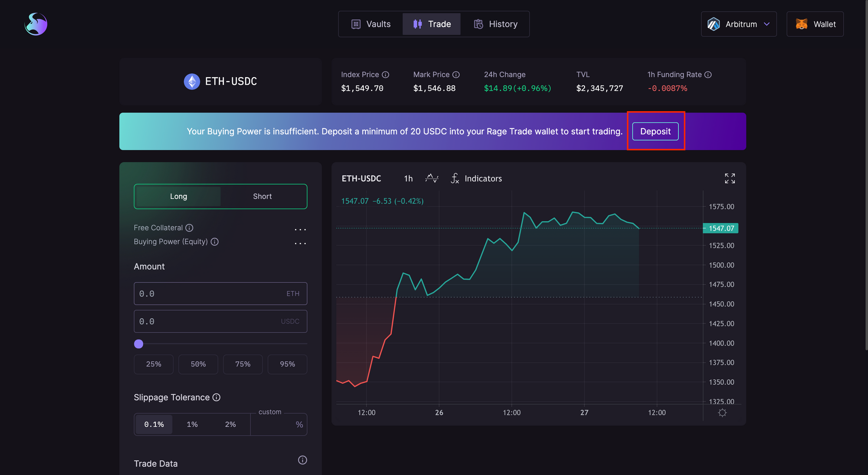
Task: Click the Arbitrum network logo
Action: pyautogui.click(x=713, y=24)
